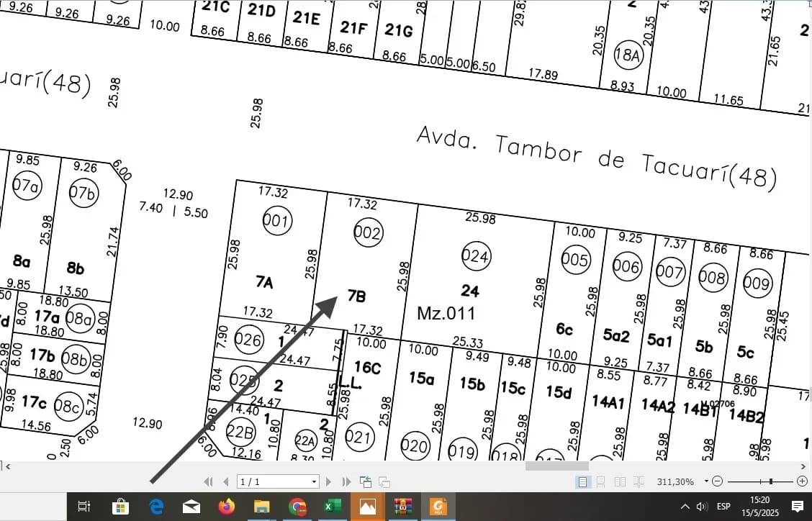This screenshot has width=812, height=521.
Task: Go to next view icon
Action: tap(384, 481)
